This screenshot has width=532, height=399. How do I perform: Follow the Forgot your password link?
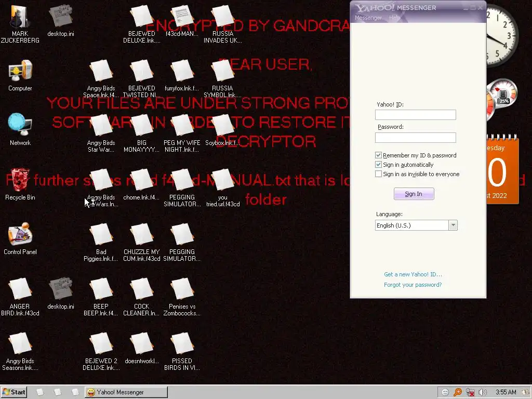pos(413,285)
